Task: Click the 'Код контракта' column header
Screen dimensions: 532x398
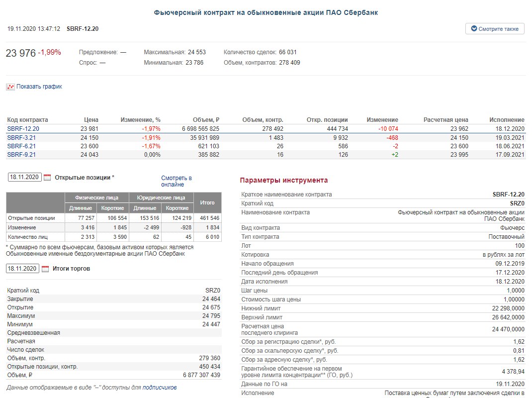Action: point(27,119)
